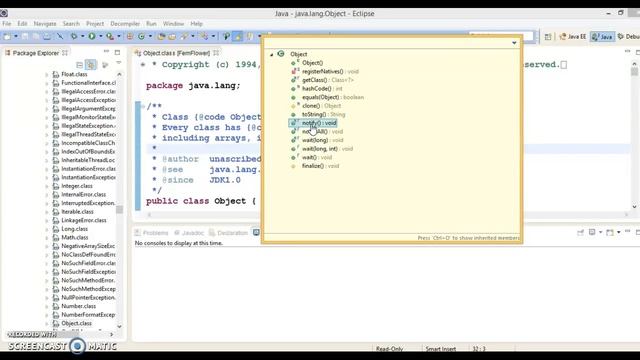Click editor vertical scrollbar thumb
The height and width of the screenshot is (360, 640).
634,72
